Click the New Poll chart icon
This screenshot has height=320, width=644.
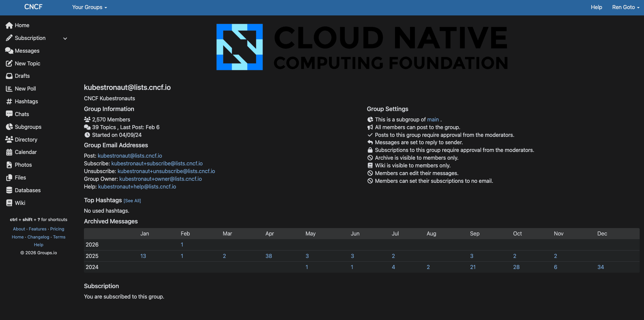pyautogui.click(x=9, y=89)
